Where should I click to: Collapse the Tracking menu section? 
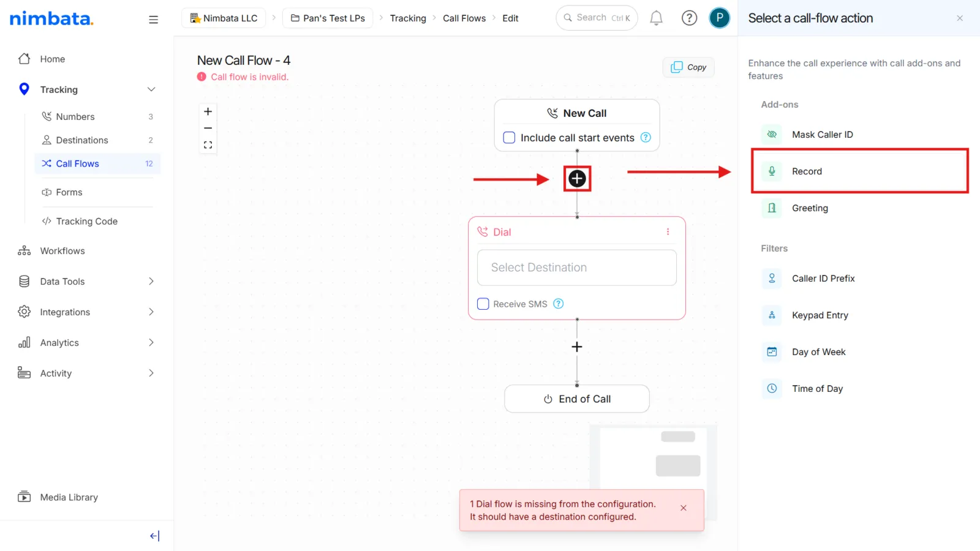[x=151, y=89]
